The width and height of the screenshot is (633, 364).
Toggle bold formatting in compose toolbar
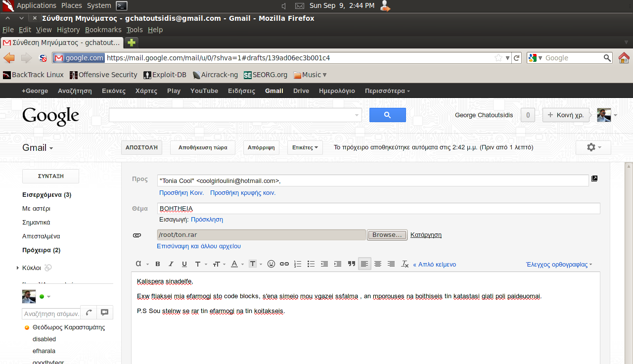pos(158,264)
